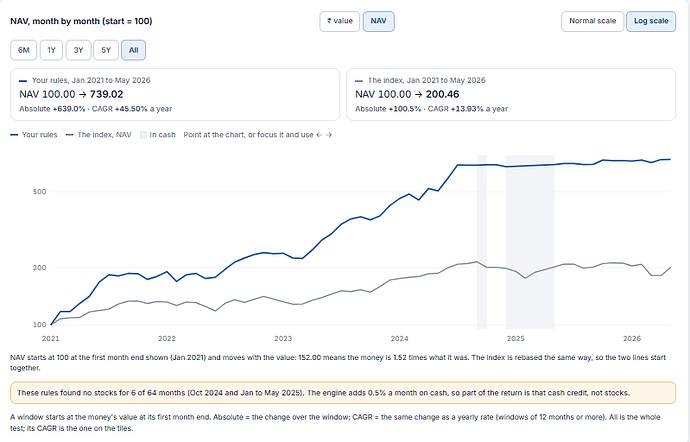
Task: Click the wide 2025 cash shaded band
Action: click(x=530, y=242)
